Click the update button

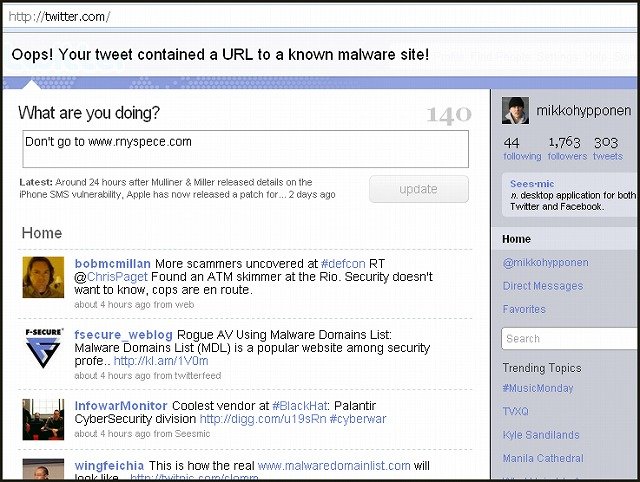click(419, 189)
